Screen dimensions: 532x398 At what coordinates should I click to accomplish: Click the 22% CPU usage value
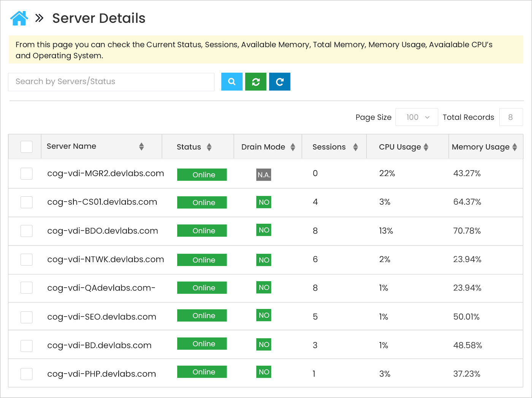[x=387, y=174]
